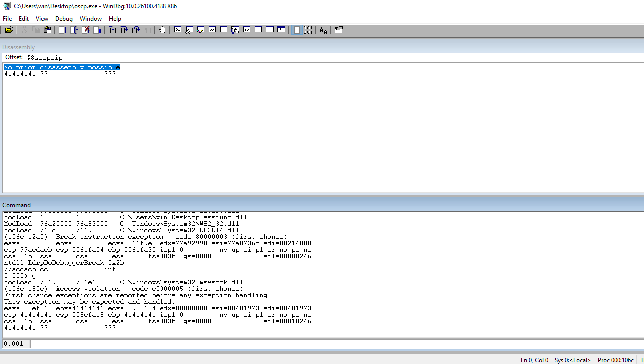
Task: Stop debugging using the toolbar icon
Action: point(86,30)
